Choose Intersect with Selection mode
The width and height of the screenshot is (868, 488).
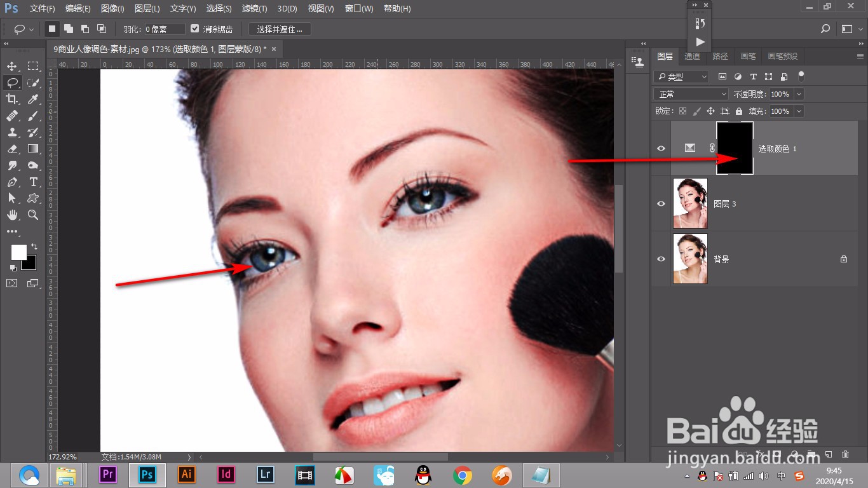[x=102, y=29]
